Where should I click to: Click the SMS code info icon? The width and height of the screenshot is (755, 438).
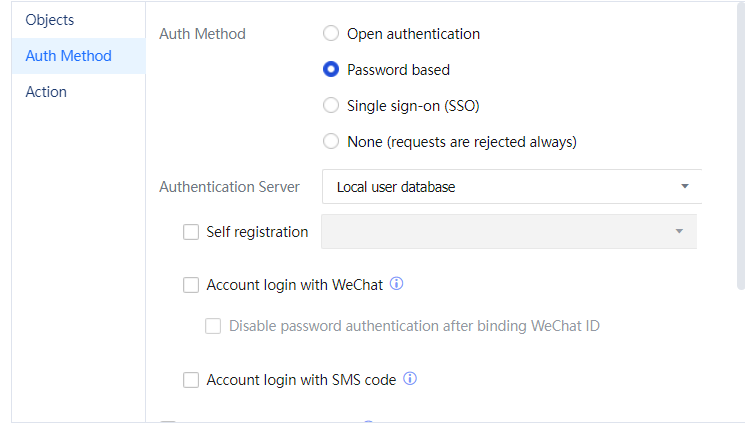(x=409, y=379)
